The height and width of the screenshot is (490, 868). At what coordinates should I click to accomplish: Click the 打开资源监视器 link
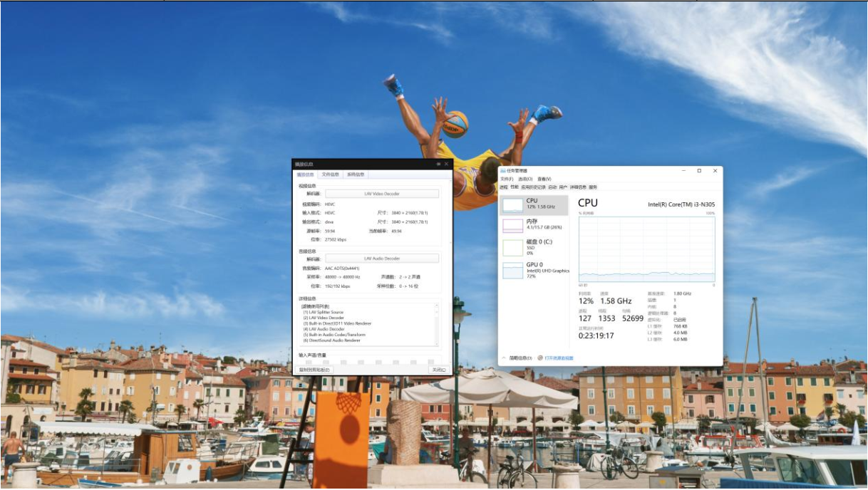[559, 358]
